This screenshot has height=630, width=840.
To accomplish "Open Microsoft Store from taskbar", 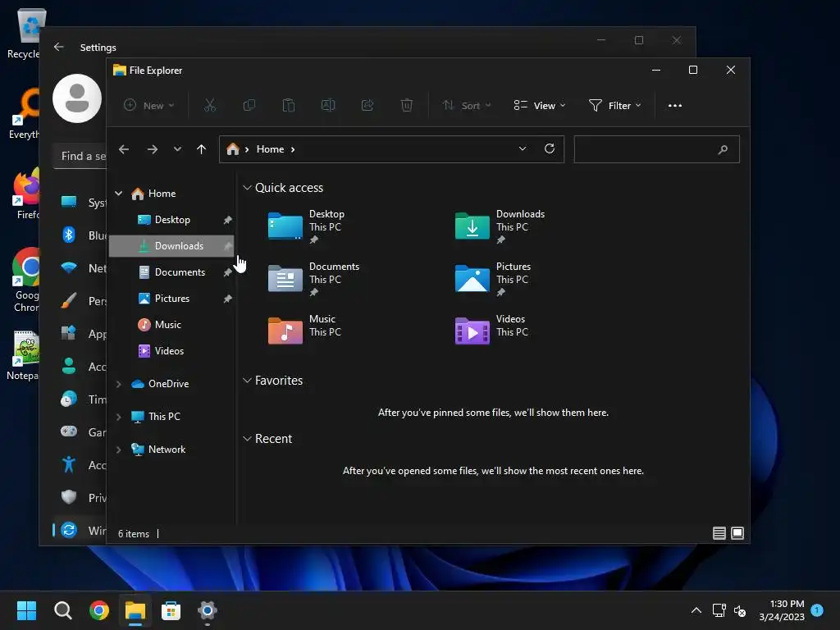I will [x=171, y=610].
